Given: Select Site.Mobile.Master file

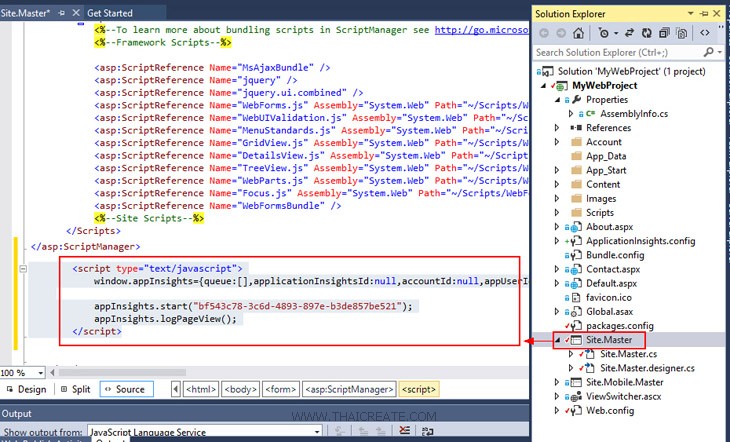Looking at the screenshot, I should coord(624,382).
